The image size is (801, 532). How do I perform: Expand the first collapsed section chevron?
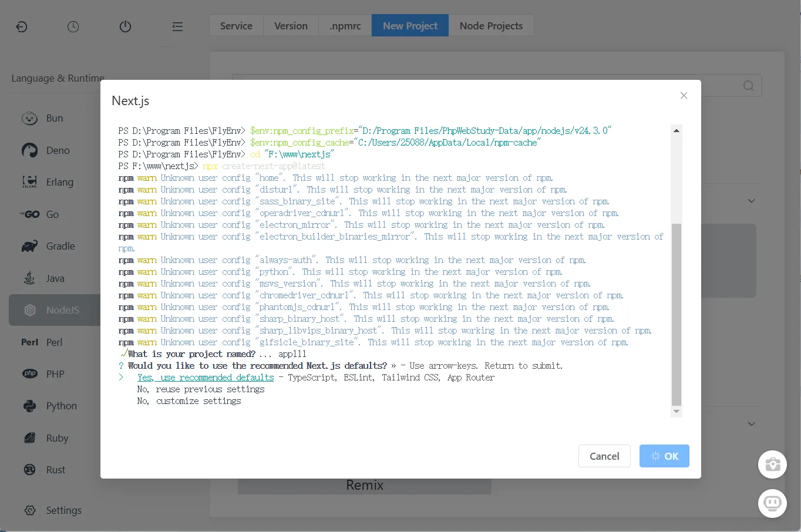pos(751,201)
